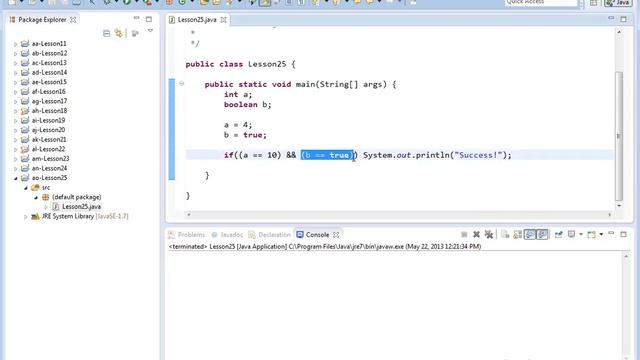The height and width of the screenshot is (360, 640).
Task: Clear the console output
Action: coord(505,234)
